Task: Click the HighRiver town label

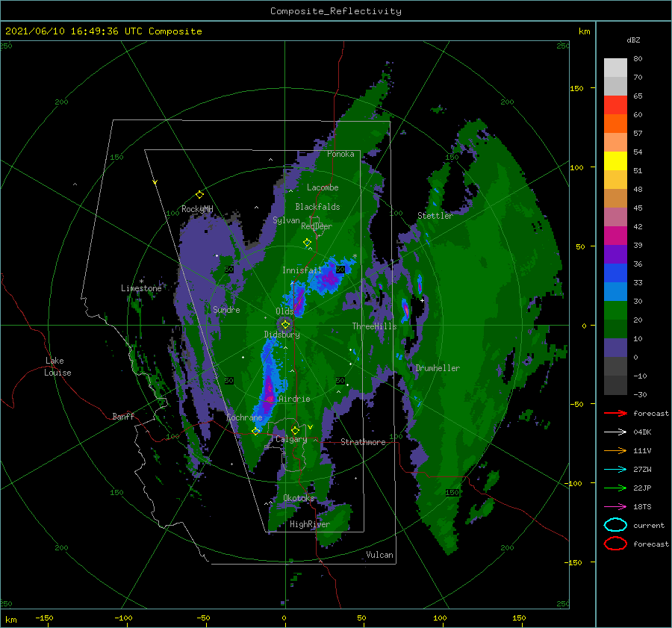Action: (x=310, y=524)
